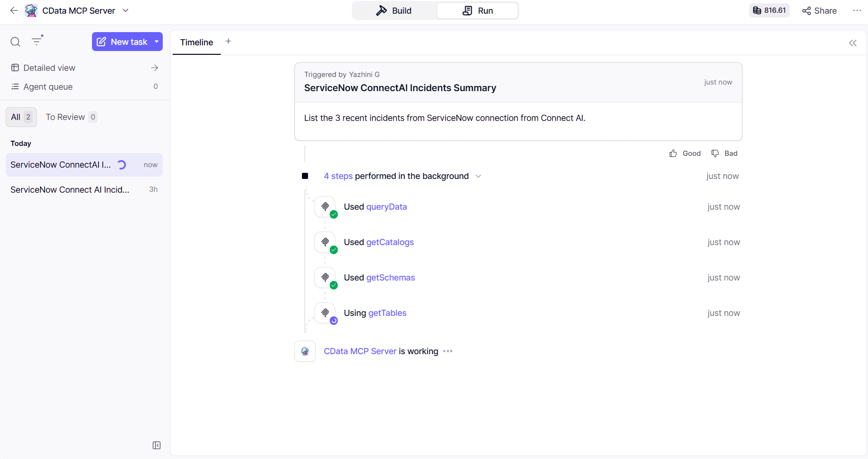
Task: Open the queryData tool link
Action: [x=386, y=207]
